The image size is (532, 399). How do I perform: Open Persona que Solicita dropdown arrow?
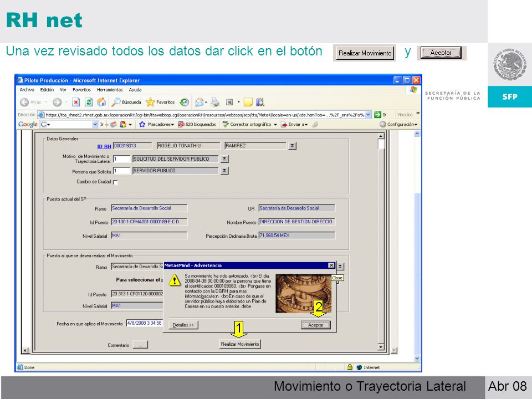(x=224, y=171)
